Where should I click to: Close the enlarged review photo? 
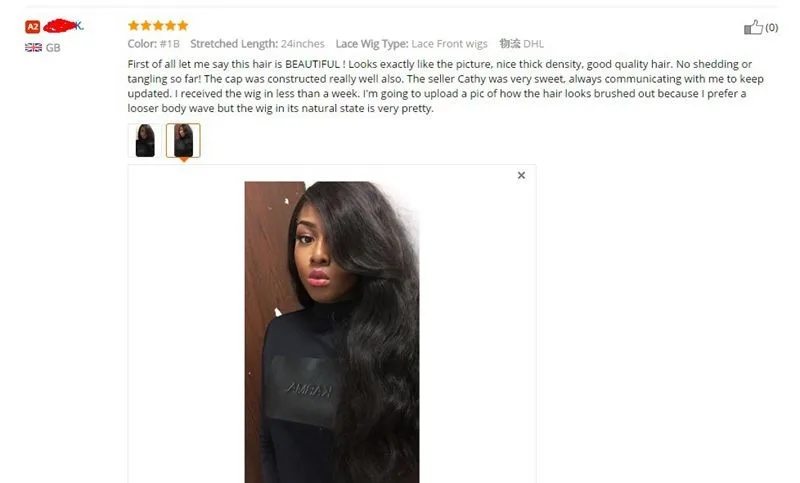coord(521,175)
